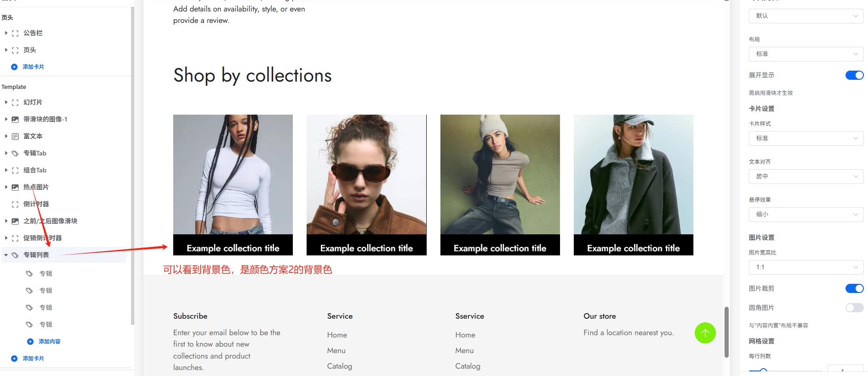Collapse the 专辑列表 tree section
The height and width of the screenshot is (376, 868).
[x=6, y=255]
